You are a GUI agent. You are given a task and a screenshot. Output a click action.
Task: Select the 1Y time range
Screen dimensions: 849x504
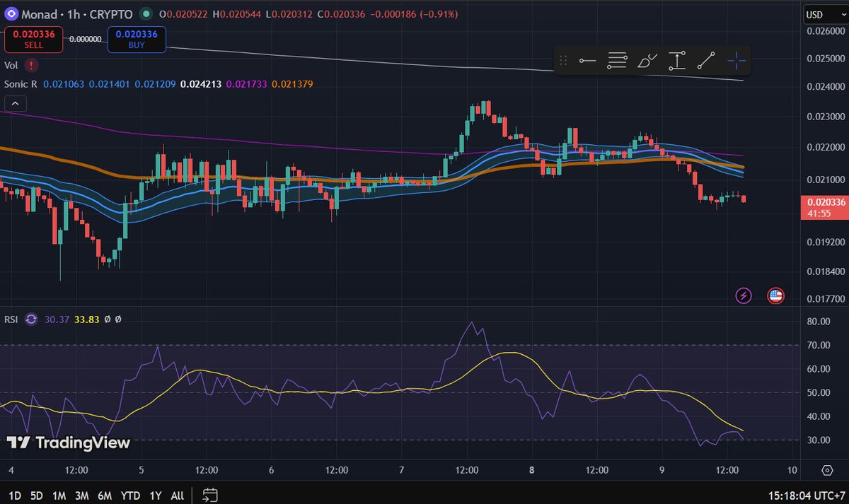pyautogui.click(x=155, y=496)
